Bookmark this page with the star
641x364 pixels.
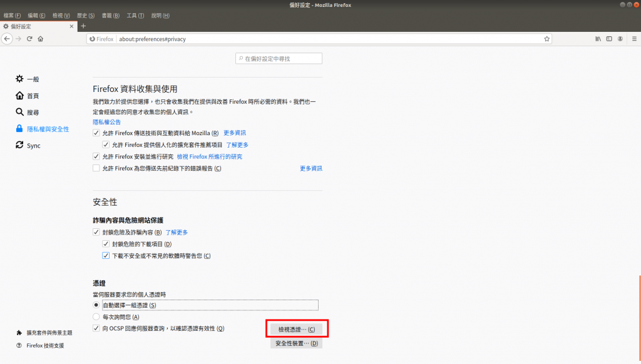point(546,39)
